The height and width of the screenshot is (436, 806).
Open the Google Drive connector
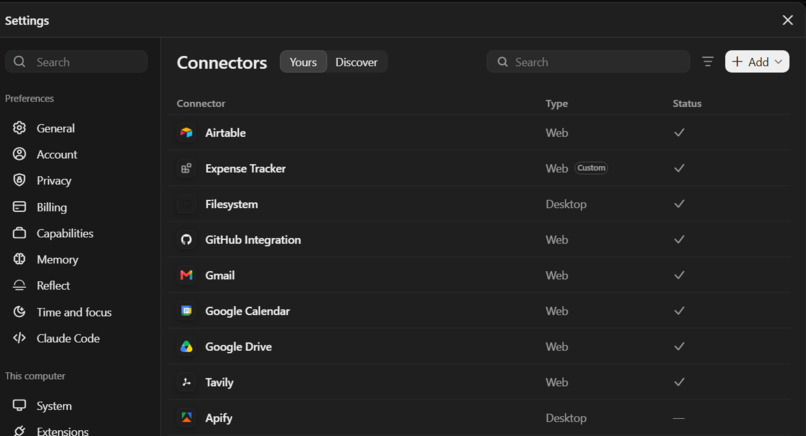click(479, 347)
